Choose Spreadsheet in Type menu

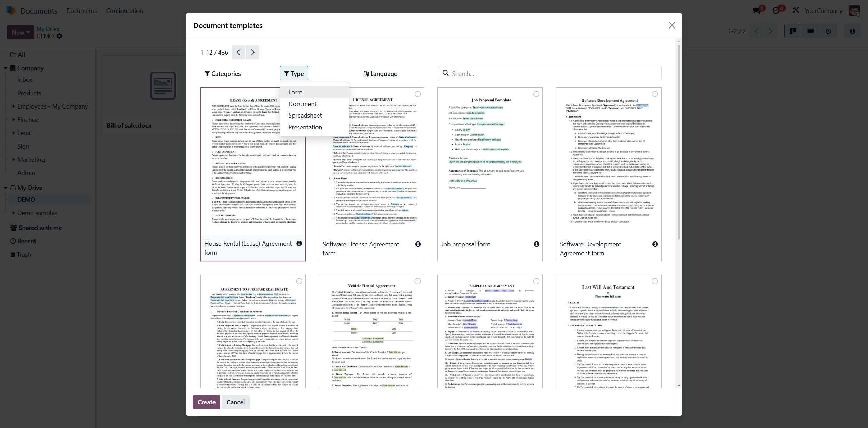tap(314, 116)
